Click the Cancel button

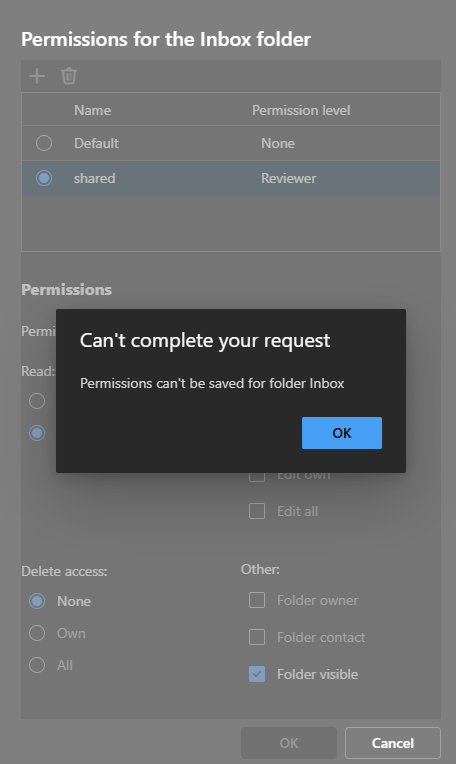[393, 743]
